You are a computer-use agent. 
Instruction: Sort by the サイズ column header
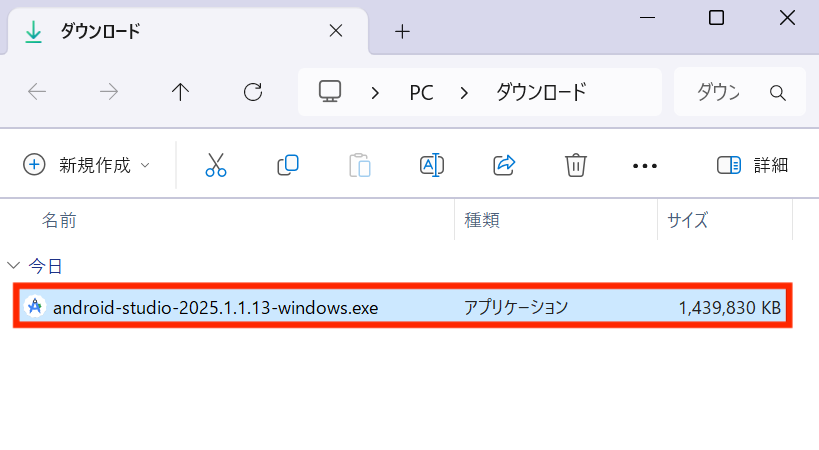[x=687, y=220]
